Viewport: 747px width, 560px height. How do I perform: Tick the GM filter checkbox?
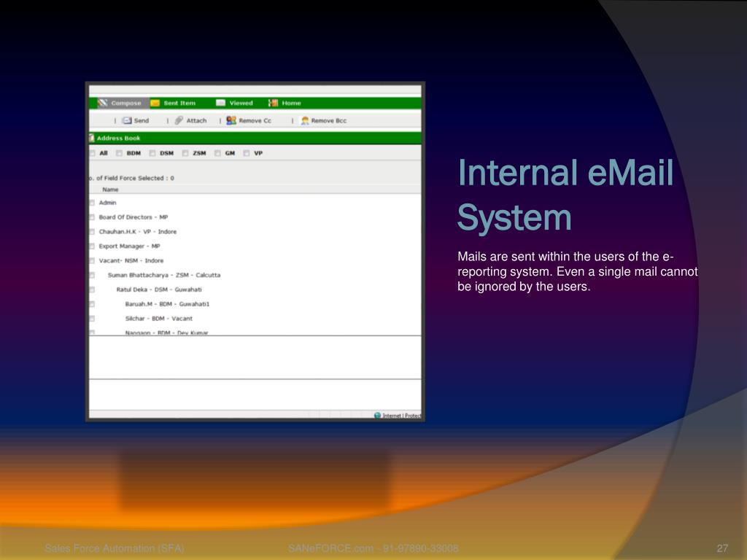pos(217,153)
